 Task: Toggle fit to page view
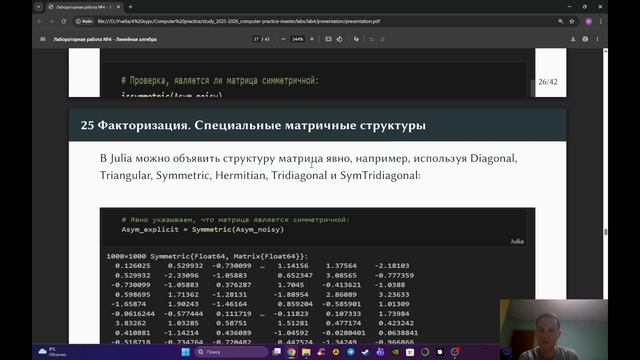click(x=328, y=39)
